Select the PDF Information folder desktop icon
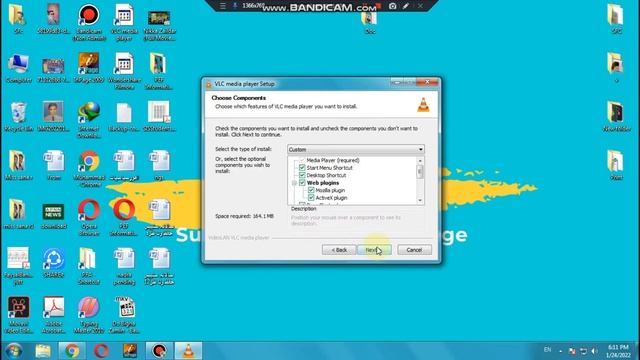 coord(158,71)
